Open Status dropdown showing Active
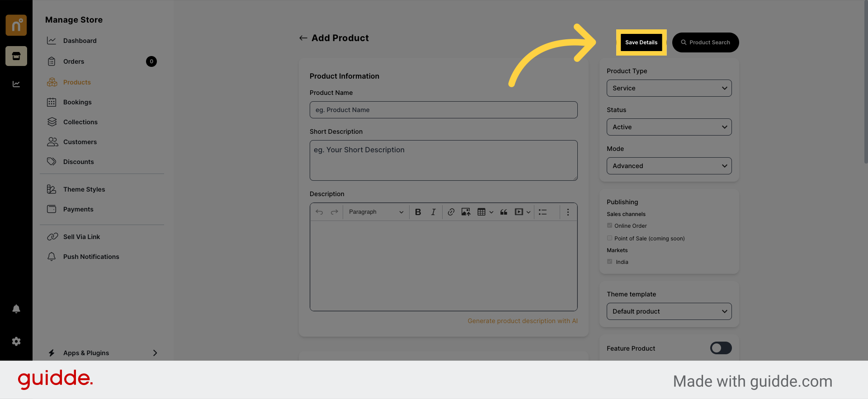Viewport: 868px width, 399px height. (669, 127)
